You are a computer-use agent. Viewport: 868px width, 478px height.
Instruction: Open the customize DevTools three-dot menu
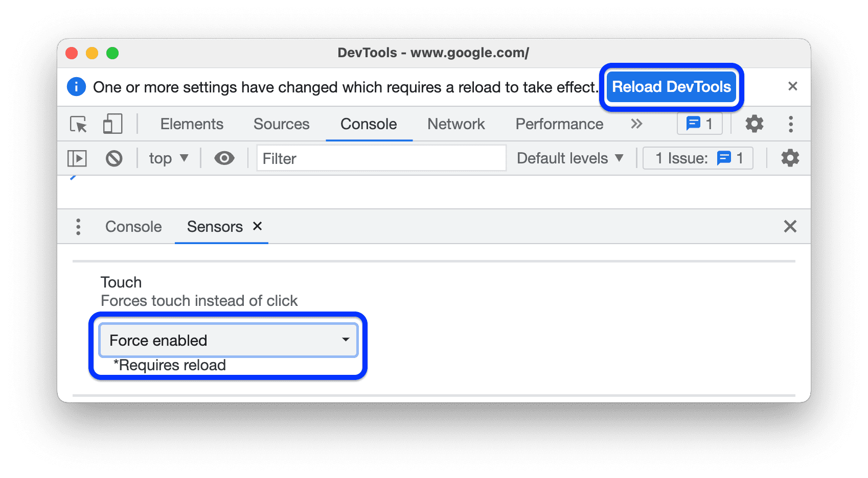(790, 124)
